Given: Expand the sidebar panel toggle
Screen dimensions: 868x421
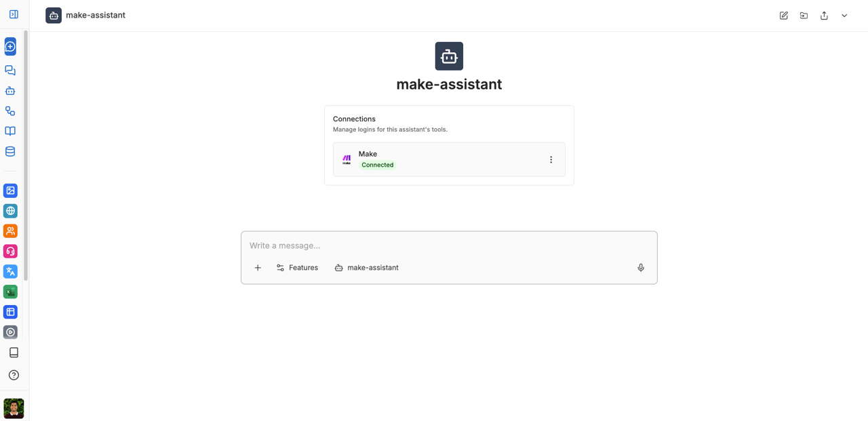Looking at the screenshot, I should pos(14,14).
